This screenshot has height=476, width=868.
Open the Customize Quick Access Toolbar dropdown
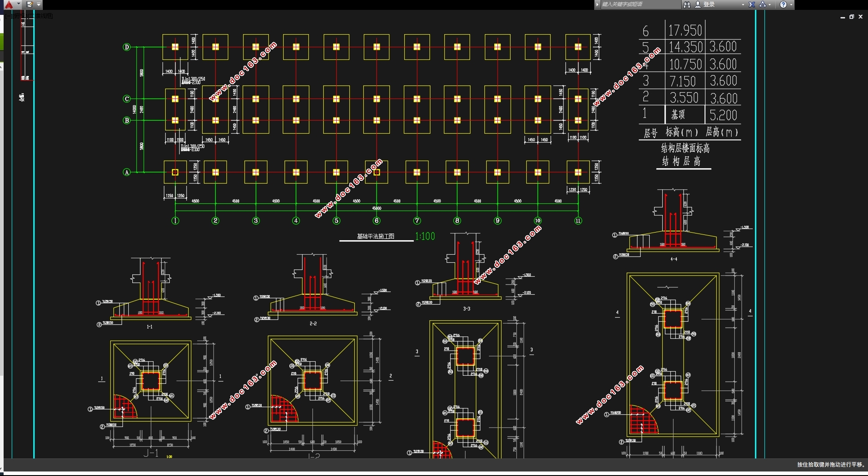(x=39, y=4)
